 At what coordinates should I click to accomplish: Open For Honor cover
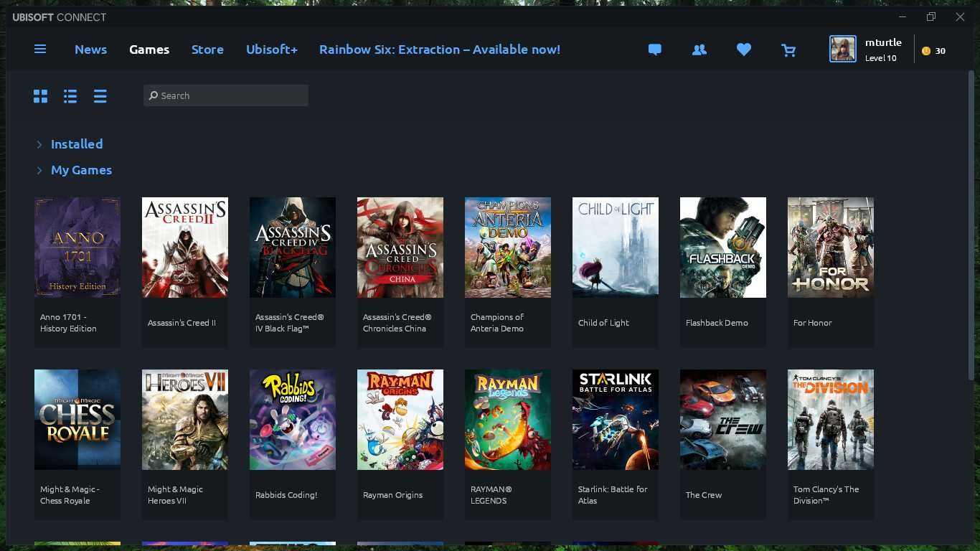click(831, 248)
